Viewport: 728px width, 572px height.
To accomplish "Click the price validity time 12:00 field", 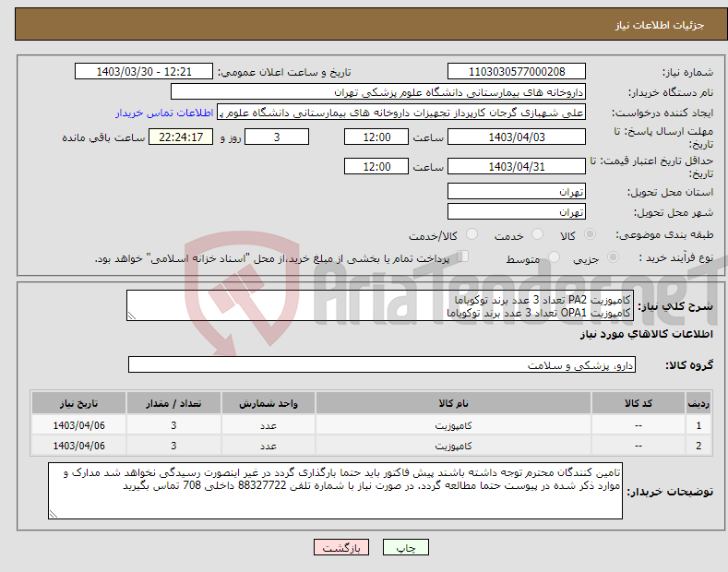I will click(376, 166).
